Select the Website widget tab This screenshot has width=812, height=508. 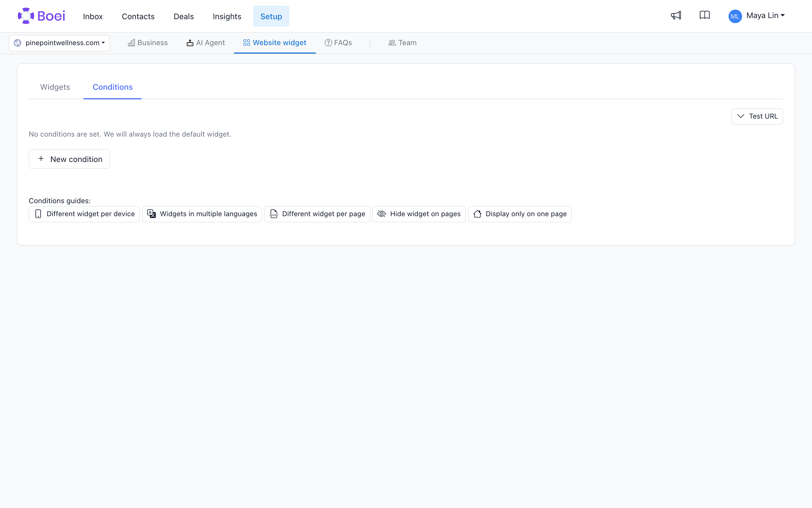click(275, 43)
